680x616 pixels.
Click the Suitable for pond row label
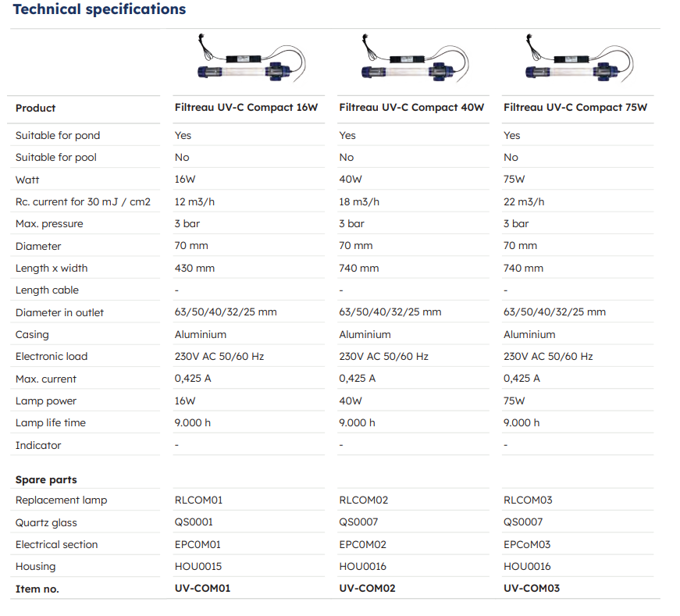(58, 136)
